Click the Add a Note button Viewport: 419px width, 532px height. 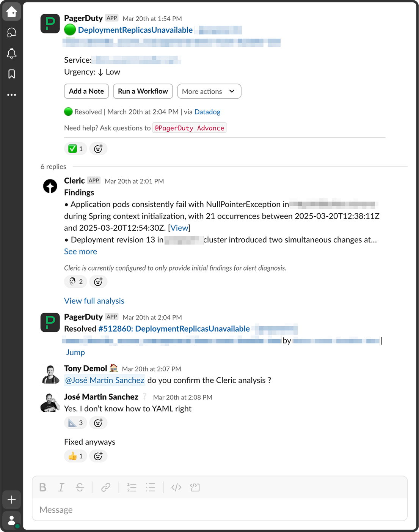pyautogui.click(x=86, y=91)
